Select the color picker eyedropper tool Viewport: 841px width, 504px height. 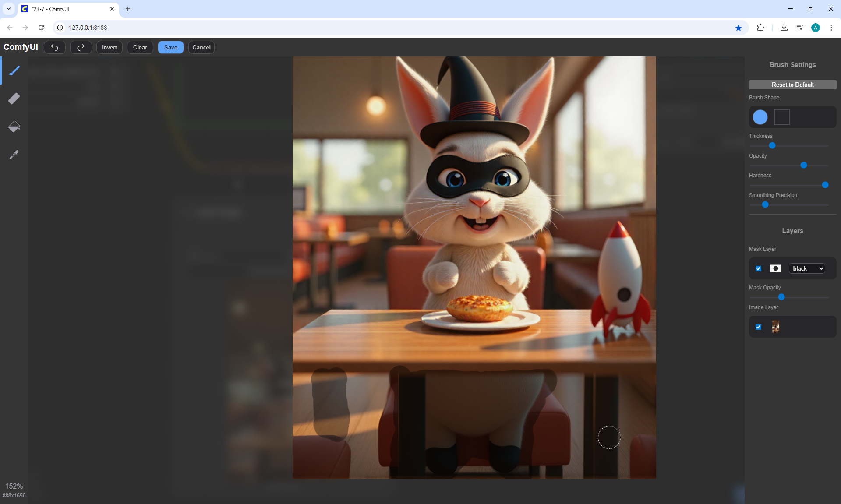[x=14, y=155]
